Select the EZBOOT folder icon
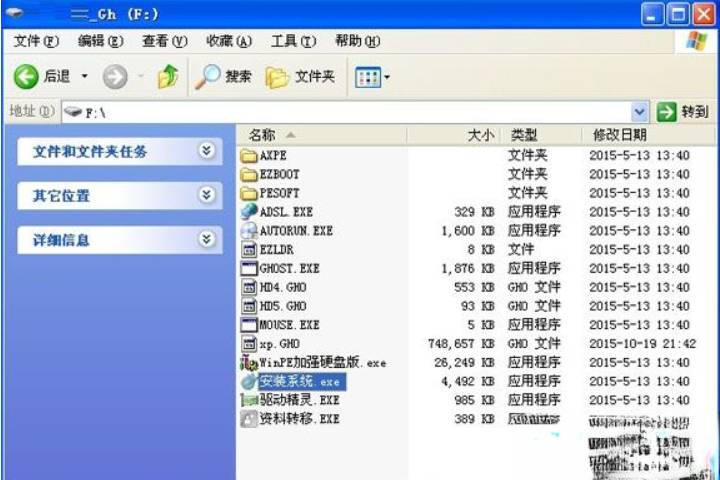Screen dimensions: 720x480 tap(249, 175)
